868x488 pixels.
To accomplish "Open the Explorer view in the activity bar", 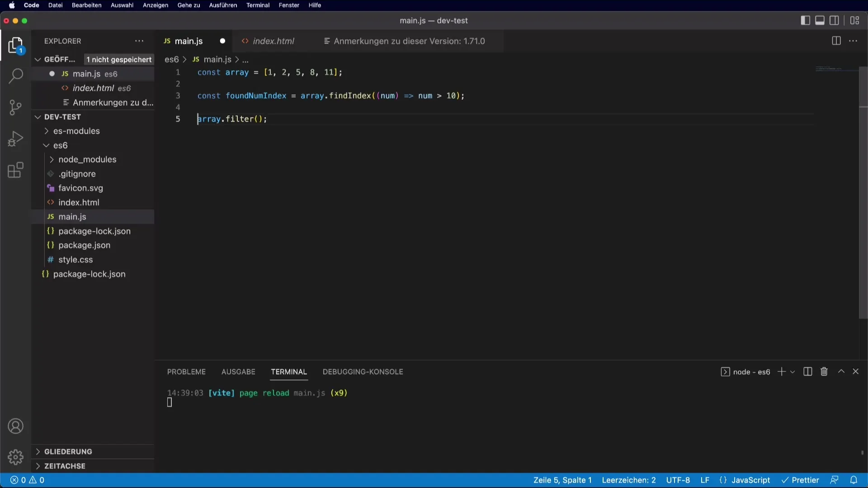I will point(15,46).
